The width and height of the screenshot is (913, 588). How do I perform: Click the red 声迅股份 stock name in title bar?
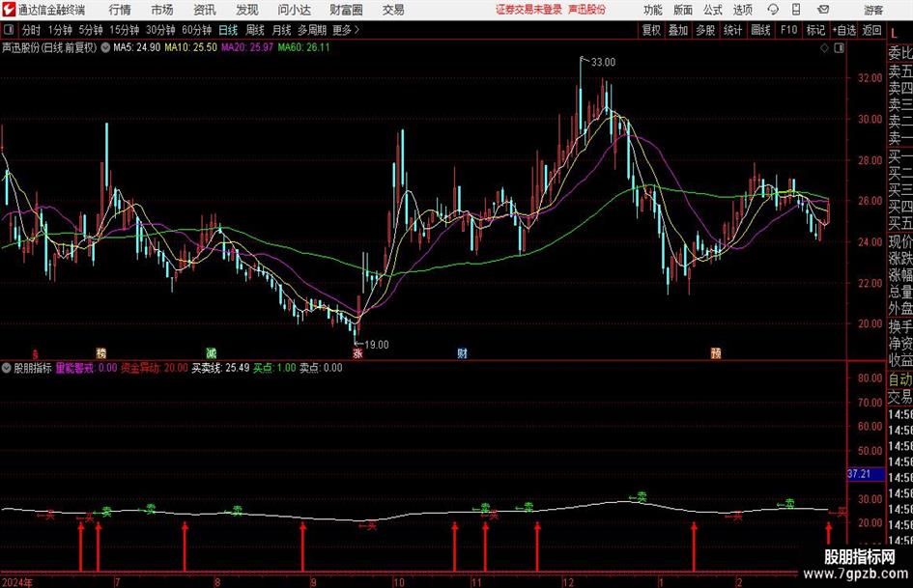pos(587,10)
